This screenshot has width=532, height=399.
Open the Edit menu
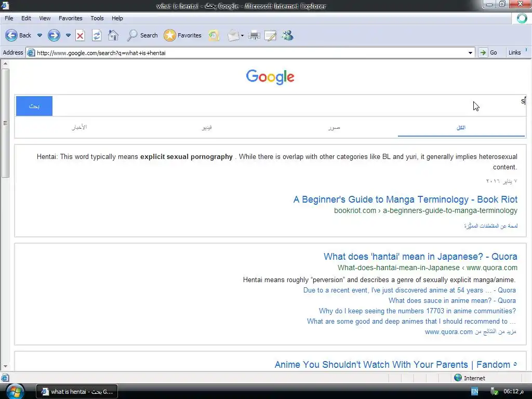(26, 18)
